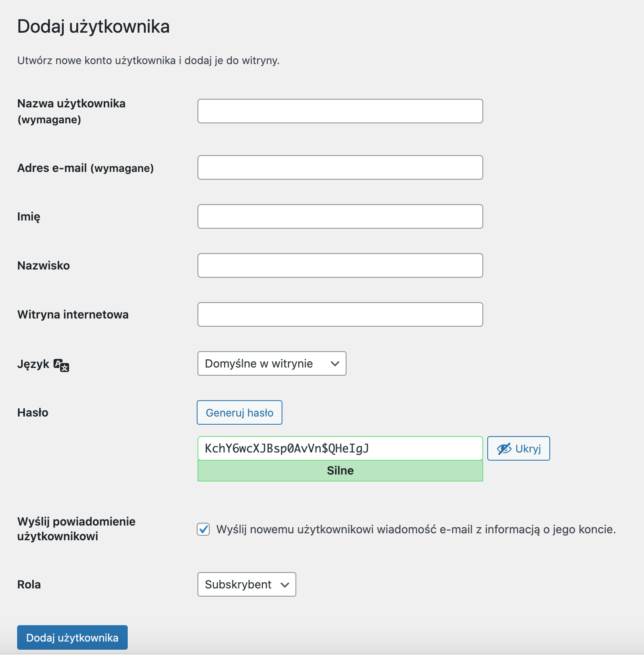Click the crossed-eye icon beside the password
Viewport: 644px width, 655px height.
click(504, 449)
